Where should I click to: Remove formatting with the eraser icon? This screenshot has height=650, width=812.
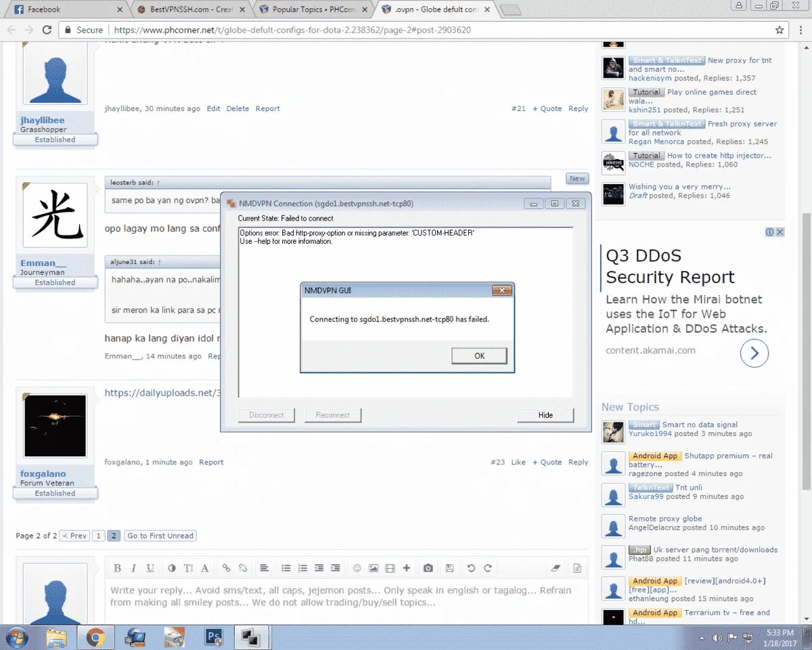tap(556, 568)
